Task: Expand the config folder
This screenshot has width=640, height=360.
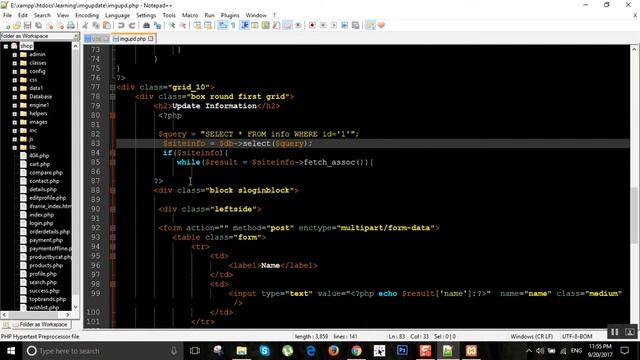Action: click(14, 71)
